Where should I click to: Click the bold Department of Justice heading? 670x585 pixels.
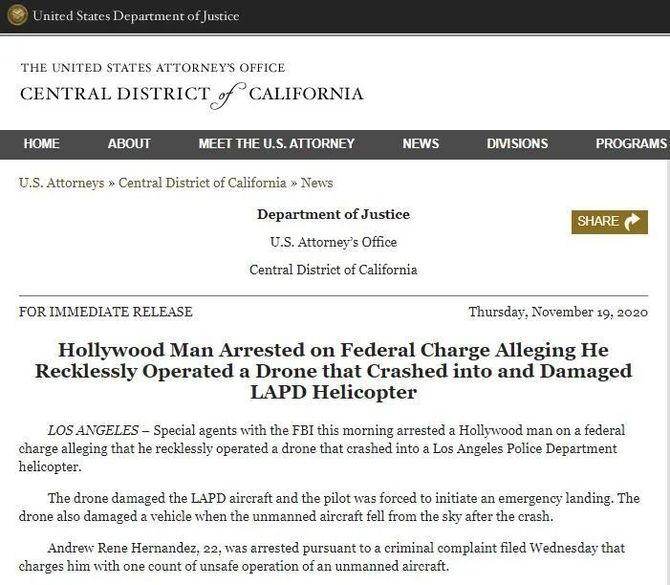coord(333,214)
